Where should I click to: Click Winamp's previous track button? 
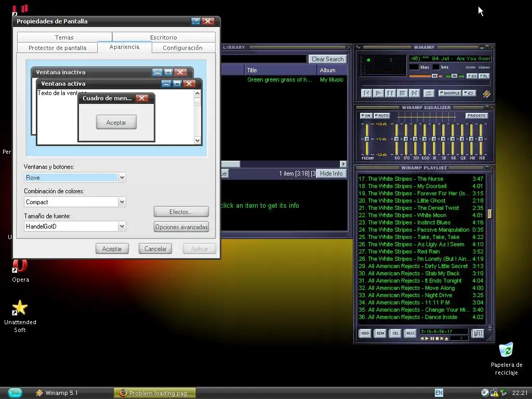pos(366,93)
